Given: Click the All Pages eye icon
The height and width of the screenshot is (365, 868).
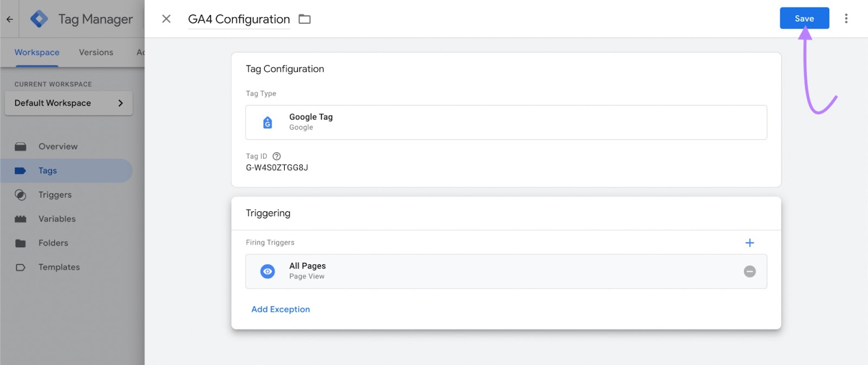Looking at the screenshot, I should click(x=267, y=272).
